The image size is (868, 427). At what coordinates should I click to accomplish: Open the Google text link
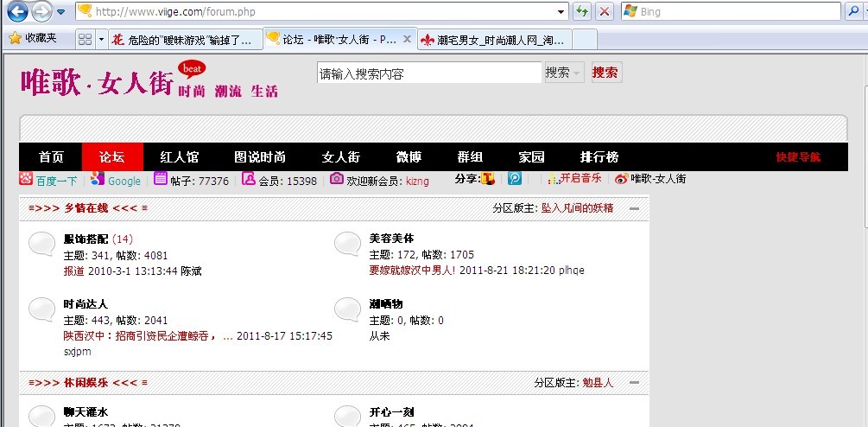click(x=124, y=181)
